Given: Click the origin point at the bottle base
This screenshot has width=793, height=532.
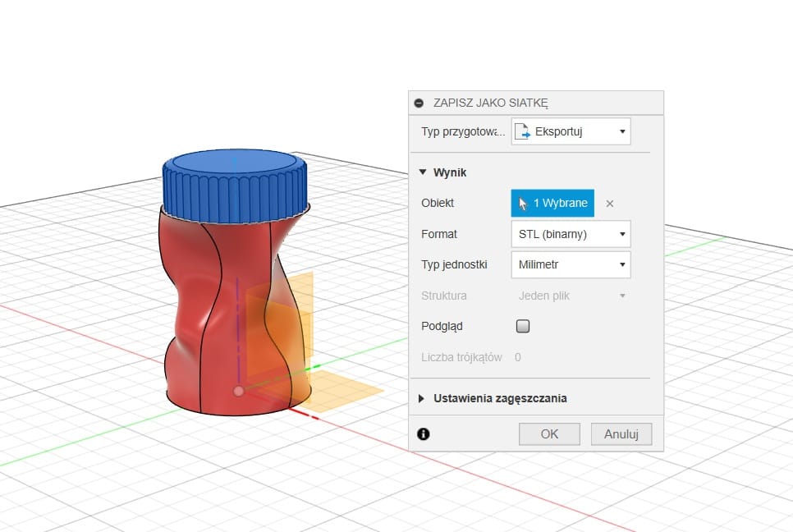Looking at the screenshot, I should point(238,392).
